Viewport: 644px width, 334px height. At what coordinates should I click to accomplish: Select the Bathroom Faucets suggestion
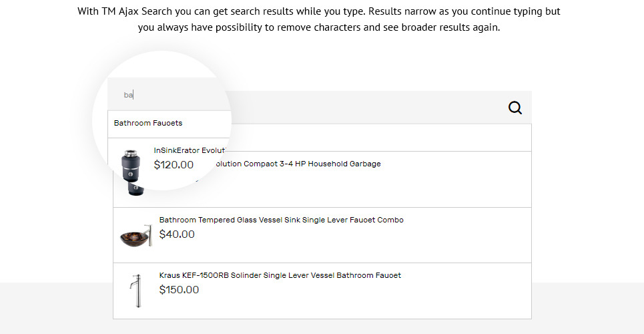click(x=148, y=124)
